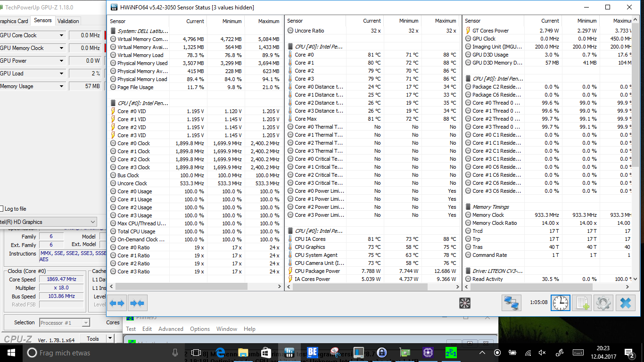The width and height of the screenshot is (644, 362).
Task: Click the thermometer icon beside CPU IA Cores
Action: point(290,239)
